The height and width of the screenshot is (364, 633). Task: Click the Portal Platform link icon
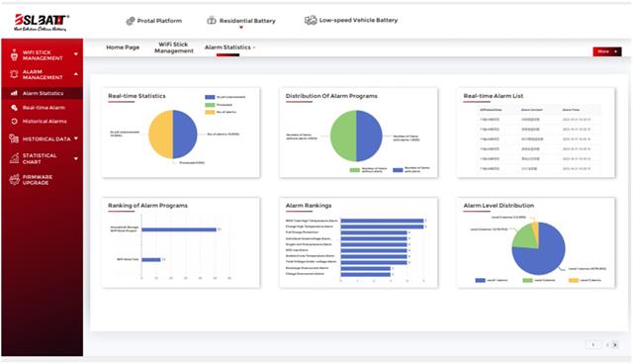(130, 21)
